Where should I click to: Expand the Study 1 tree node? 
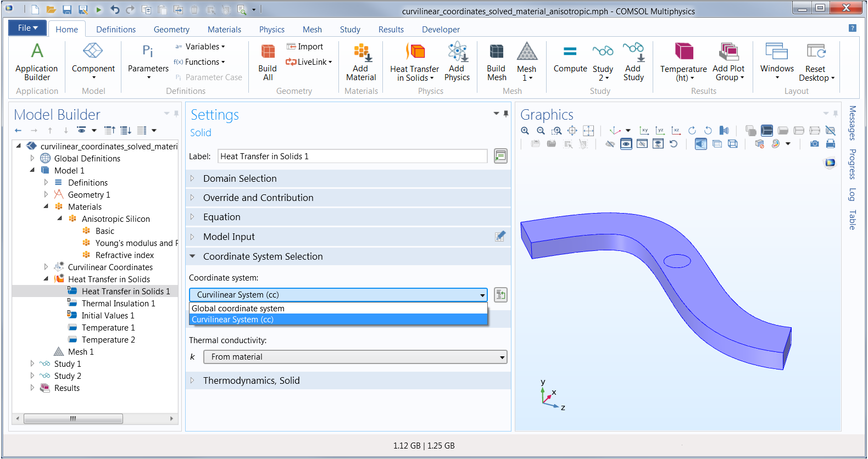32,363
